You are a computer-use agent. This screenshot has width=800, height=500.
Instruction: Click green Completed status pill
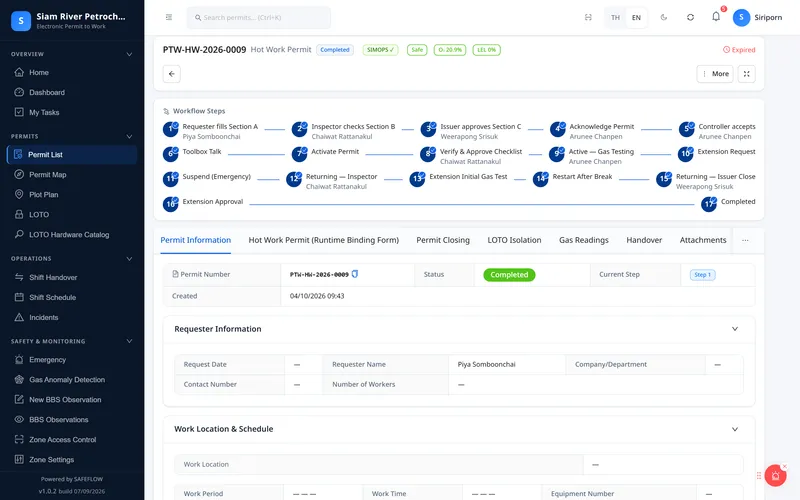tap(509, 274)
